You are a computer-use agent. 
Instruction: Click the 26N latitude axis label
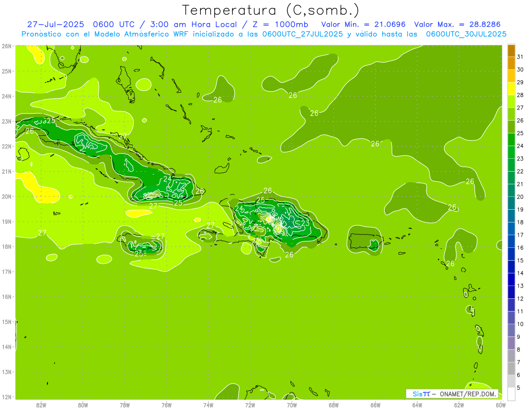point(7,46)
